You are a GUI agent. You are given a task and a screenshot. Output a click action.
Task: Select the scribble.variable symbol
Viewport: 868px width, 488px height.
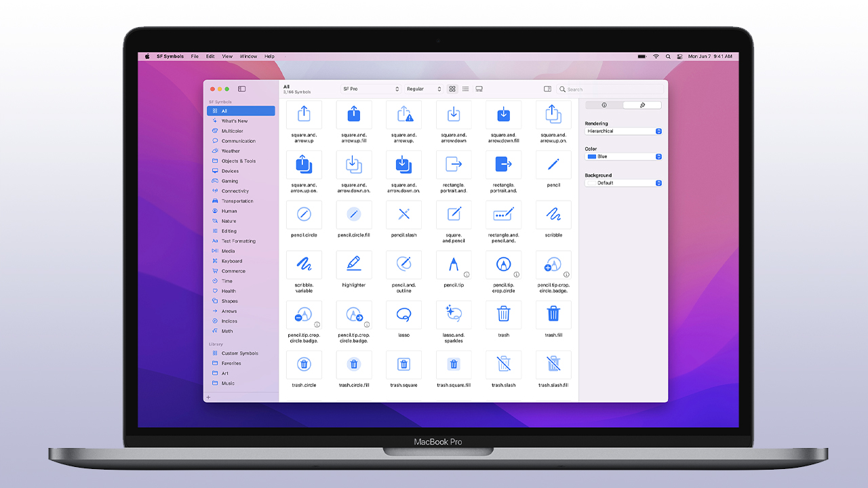click(304, 265)
